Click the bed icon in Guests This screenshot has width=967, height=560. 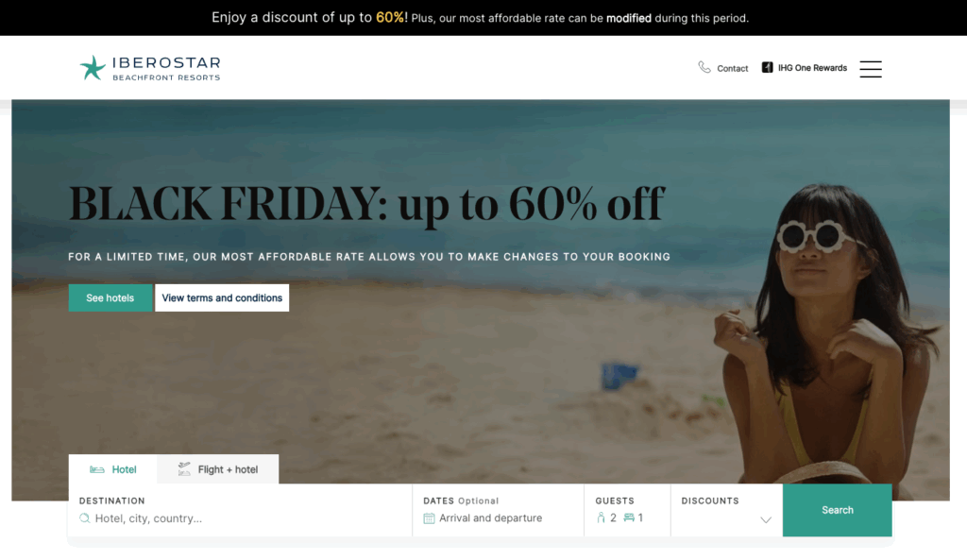tap(628, 518)
